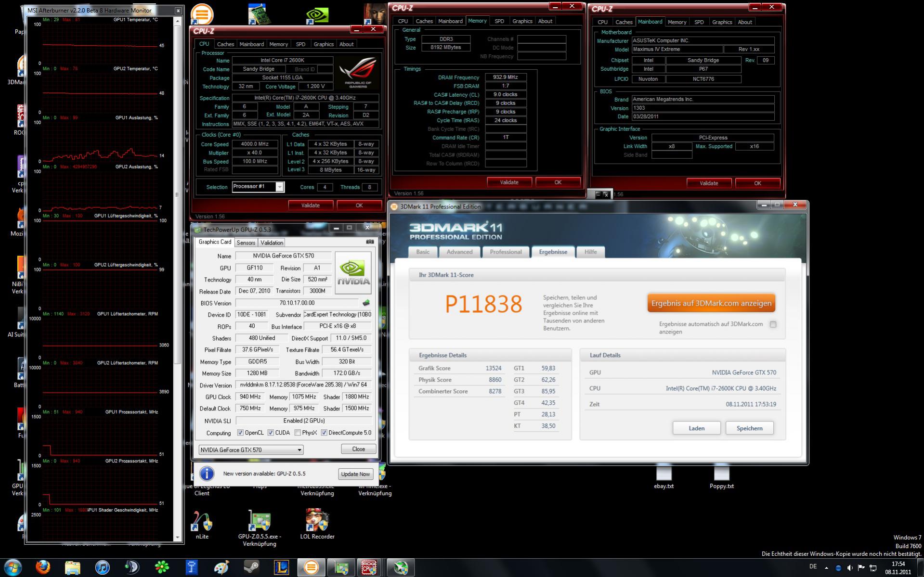The width and height of the screenshot is (924, 577).
Task: Open TeamSpeak icon in taskbar
Action: [x=132, y=567]
